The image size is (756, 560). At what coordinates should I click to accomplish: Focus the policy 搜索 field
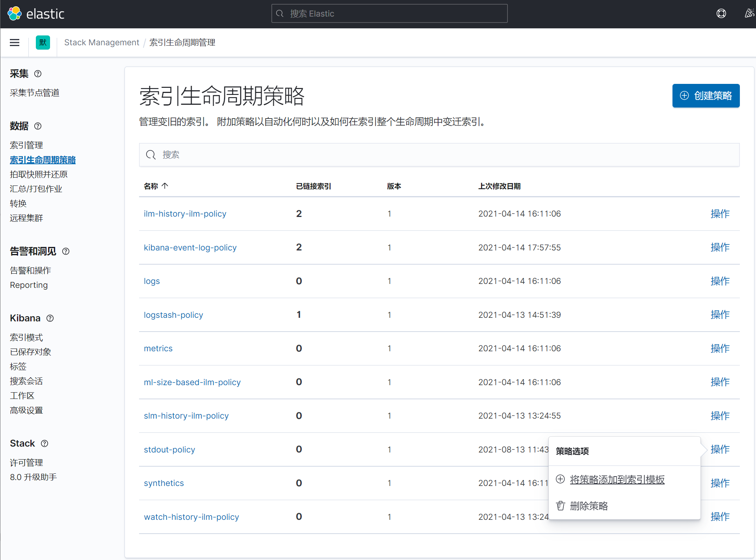(439, 155)
